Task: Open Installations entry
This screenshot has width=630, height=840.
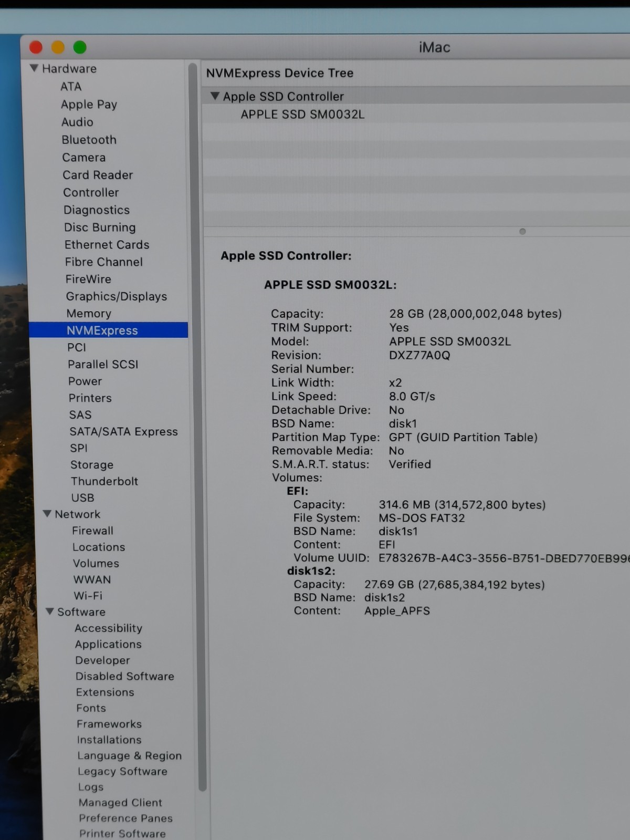Action: [x=109, y=740]
